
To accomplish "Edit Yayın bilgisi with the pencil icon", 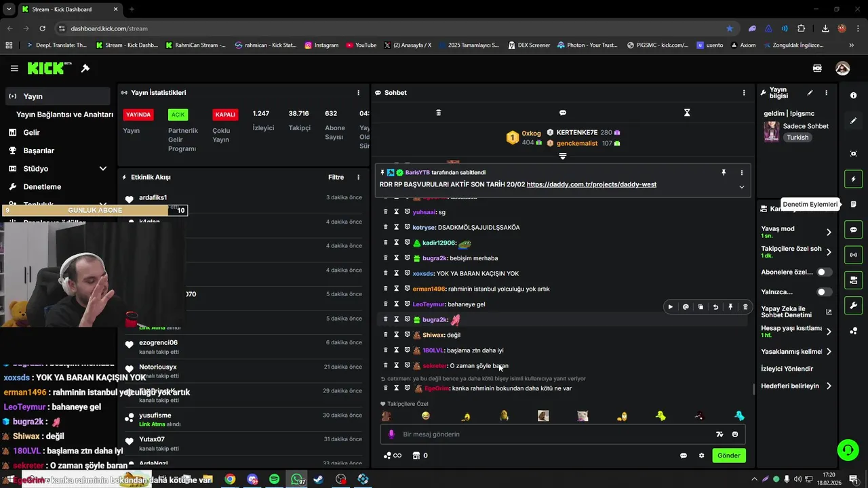I will point(810,93).
